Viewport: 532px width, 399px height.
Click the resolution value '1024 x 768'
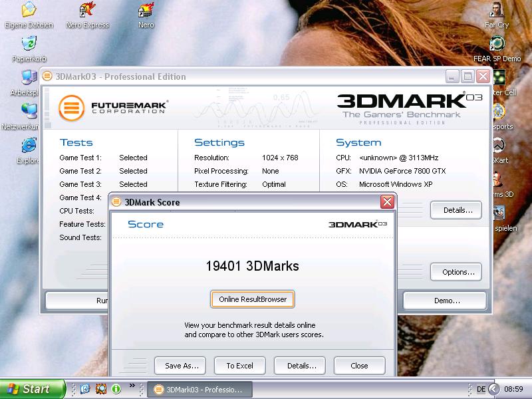pos(280,158)
